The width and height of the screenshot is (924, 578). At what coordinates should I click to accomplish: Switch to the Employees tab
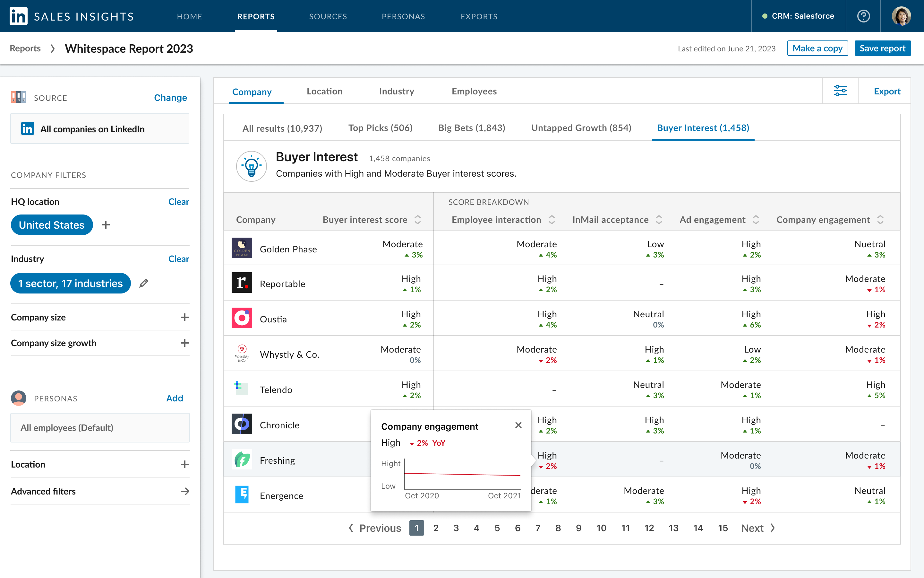click(x=474, y=92)
